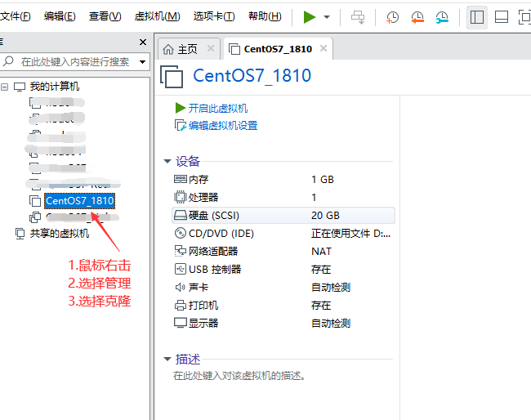Select the 硬盘 (SCSI) device row
This screenshot has height=420, width=531.
coord(283,216)
